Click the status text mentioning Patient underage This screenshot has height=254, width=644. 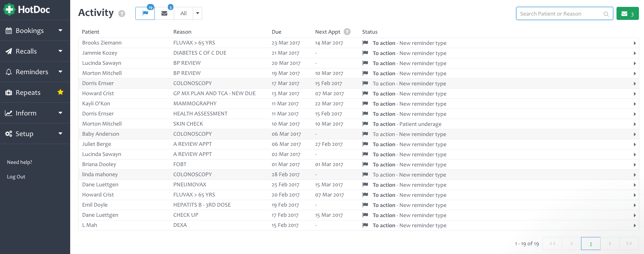point(407,124)
